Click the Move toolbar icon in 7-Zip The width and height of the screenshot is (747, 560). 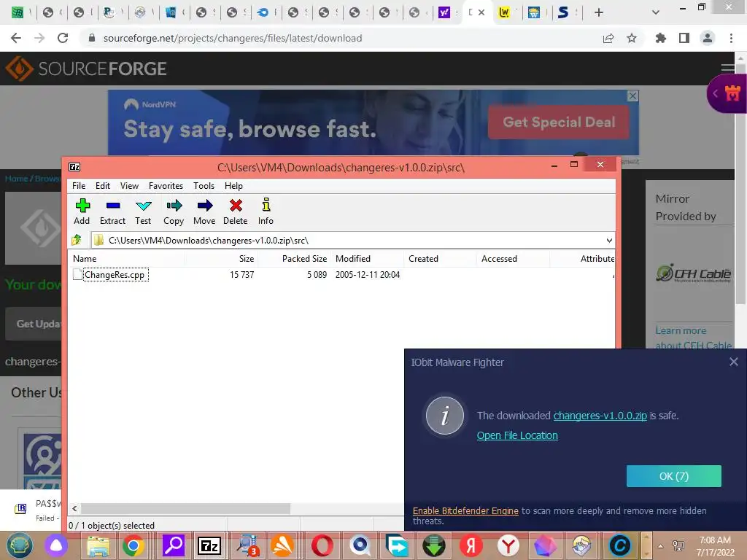coord(204,211)
